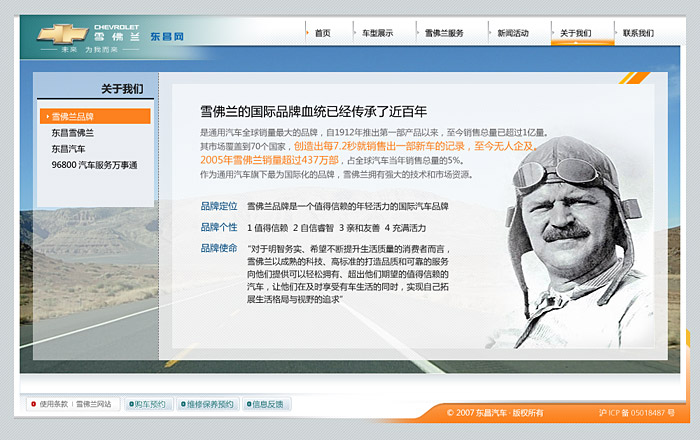700x440 pixels.
Task: Click the 购车预约 button
Action: [x=149, y=404]
